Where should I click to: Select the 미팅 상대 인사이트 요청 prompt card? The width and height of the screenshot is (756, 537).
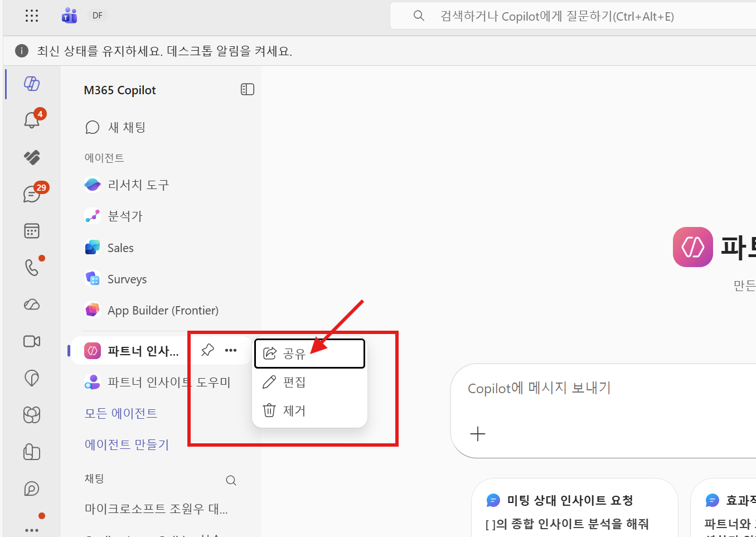tap(574, 507)
